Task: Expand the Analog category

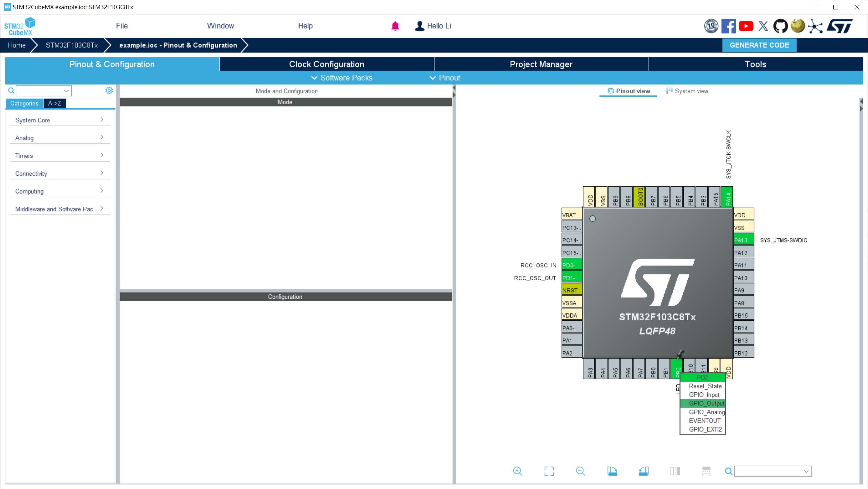Action: point(60,138)
